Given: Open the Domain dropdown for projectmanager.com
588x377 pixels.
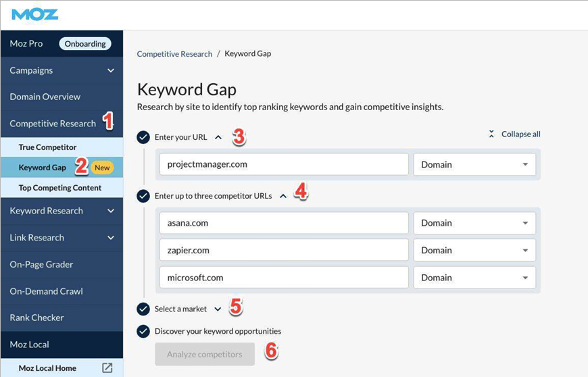Looking at the screenshot, I should (x=474, y=165).
